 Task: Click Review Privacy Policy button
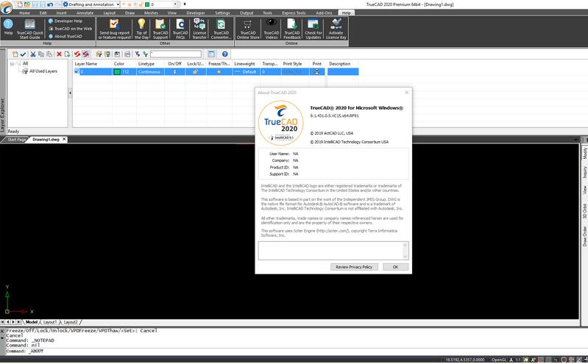[354, 267]
